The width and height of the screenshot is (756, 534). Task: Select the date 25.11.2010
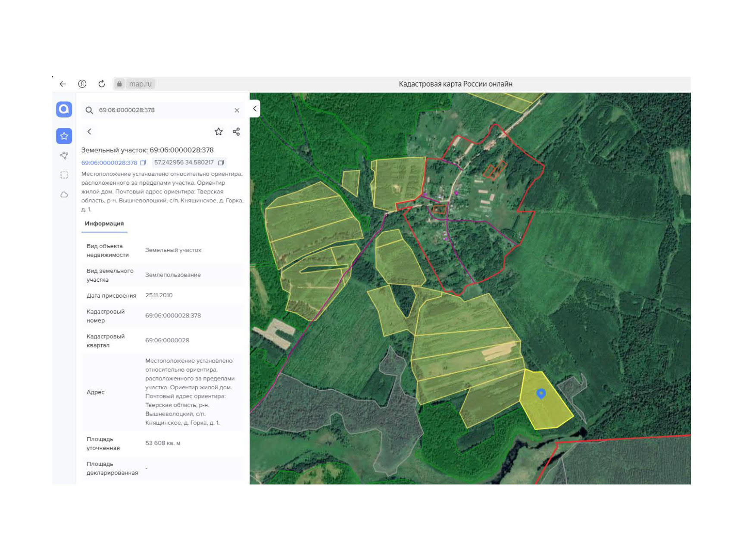[x=159, y=295]
